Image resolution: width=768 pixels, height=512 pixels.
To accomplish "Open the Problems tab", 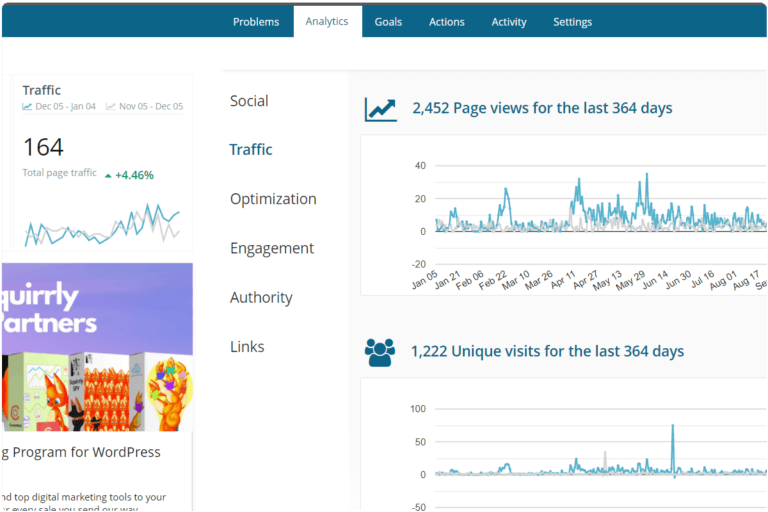I will click(256, 22).
